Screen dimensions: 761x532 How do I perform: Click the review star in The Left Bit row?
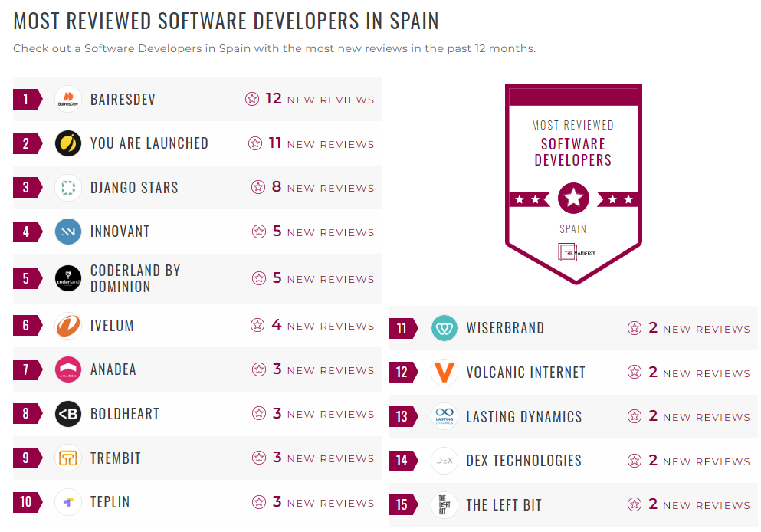point(635,505)
